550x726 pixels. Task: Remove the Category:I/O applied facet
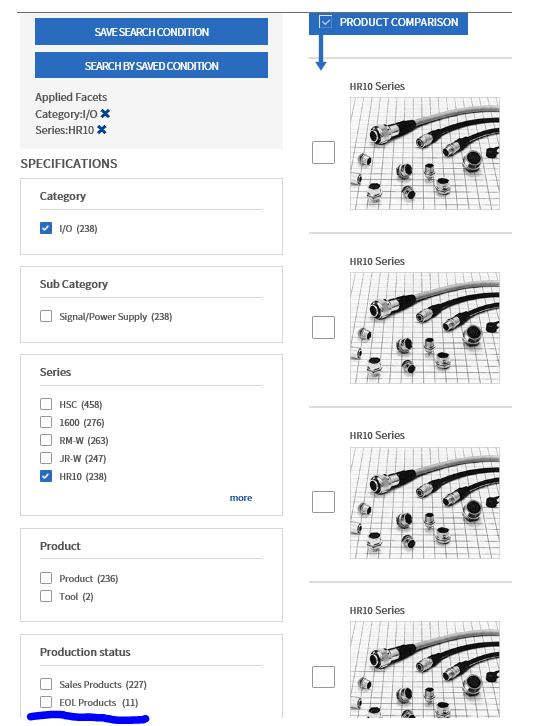click(x=105, y=113)
